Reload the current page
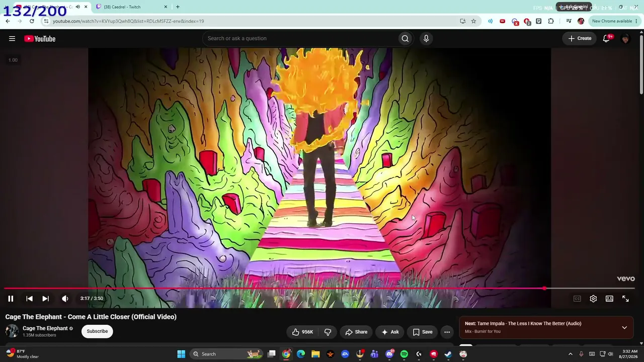The width and height of the screenshot is (644, 362). tap(32, 21)
